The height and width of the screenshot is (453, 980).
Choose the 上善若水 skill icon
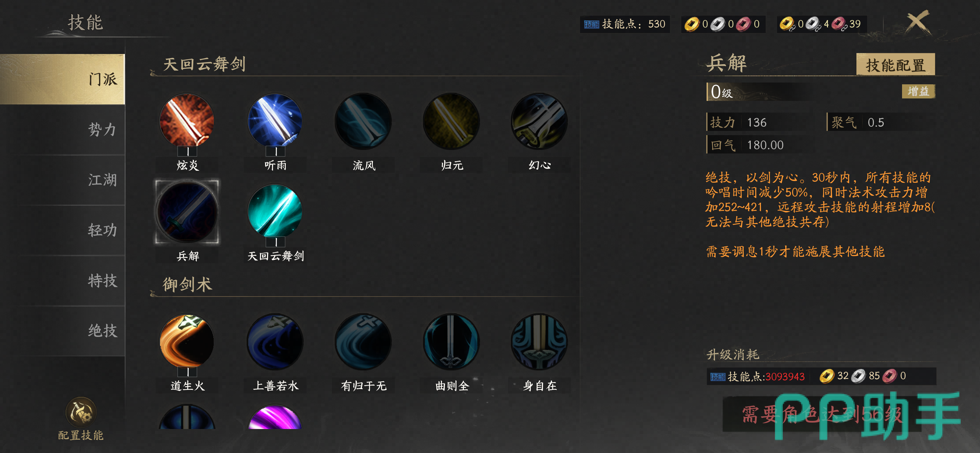click(x=275, y=342)
